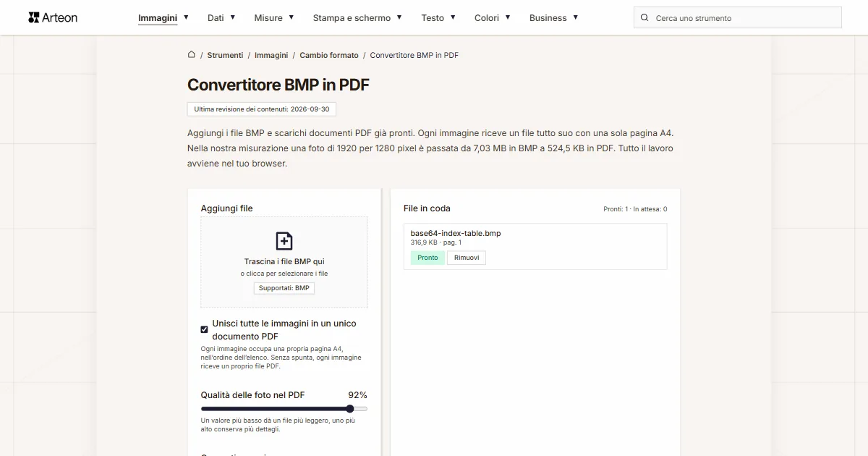Expand the arrow next to Misure

pyautogui.click(x=292, y=17)
